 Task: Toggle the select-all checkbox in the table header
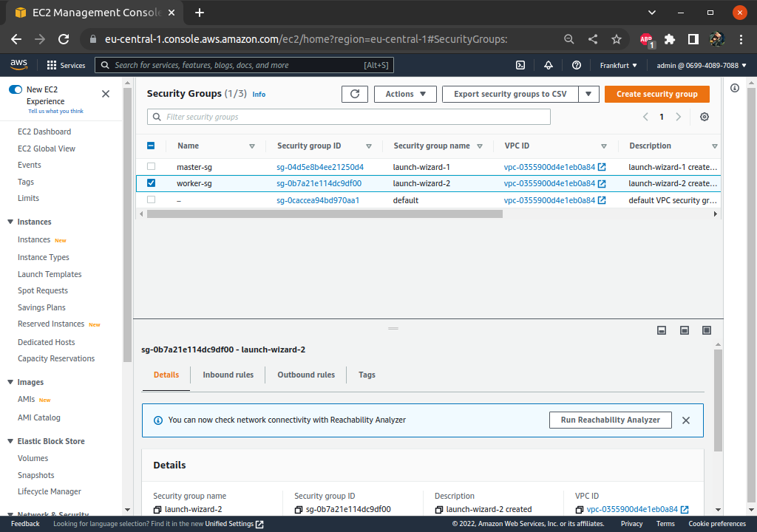[x=151, y=146]
